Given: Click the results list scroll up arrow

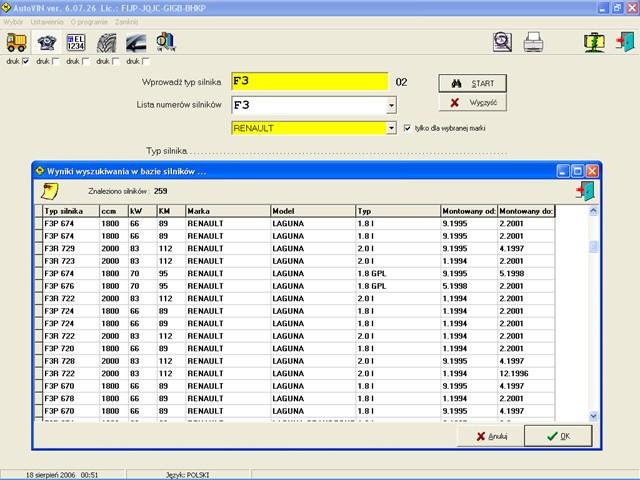Looking at the screenshot, I should (593, 211).
